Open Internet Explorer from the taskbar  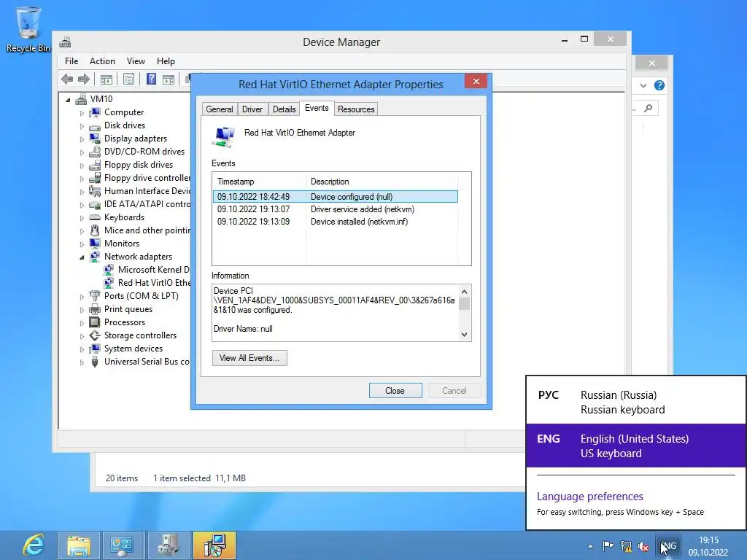34,545
